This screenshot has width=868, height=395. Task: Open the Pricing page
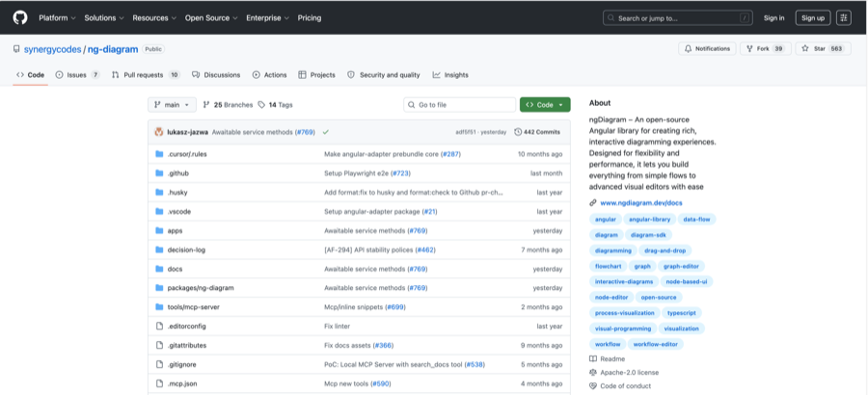click(x=310, y=17)
